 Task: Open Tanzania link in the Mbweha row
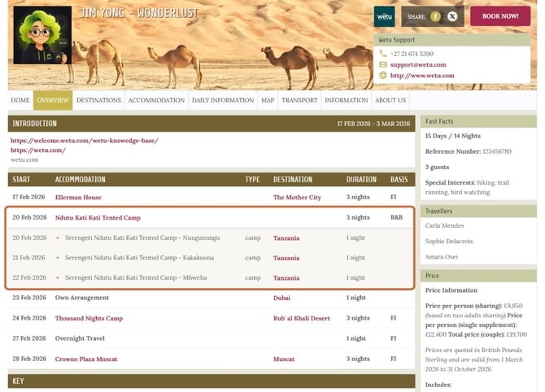[x=286, y=277]
